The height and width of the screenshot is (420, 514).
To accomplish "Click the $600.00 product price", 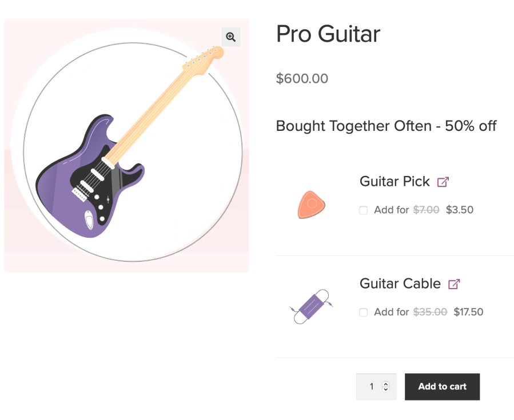I will [x=302, y=78].
